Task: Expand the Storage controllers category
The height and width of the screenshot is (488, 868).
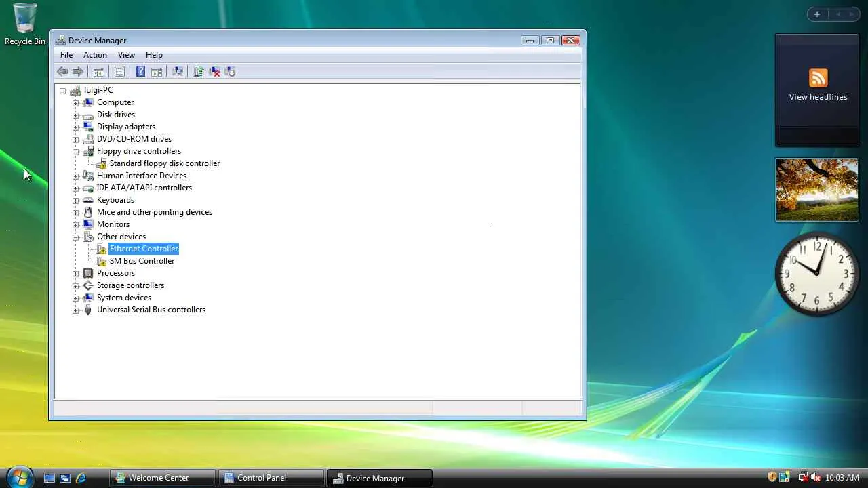Action: tap(75, 286)
